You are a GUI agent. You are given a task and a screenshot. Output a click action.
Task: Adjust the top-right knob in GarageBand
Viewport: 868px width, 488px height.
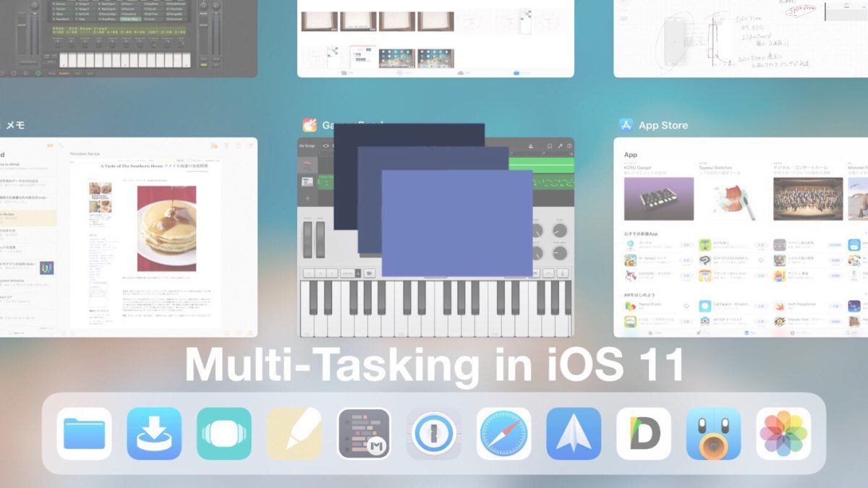tap(559, 231)
